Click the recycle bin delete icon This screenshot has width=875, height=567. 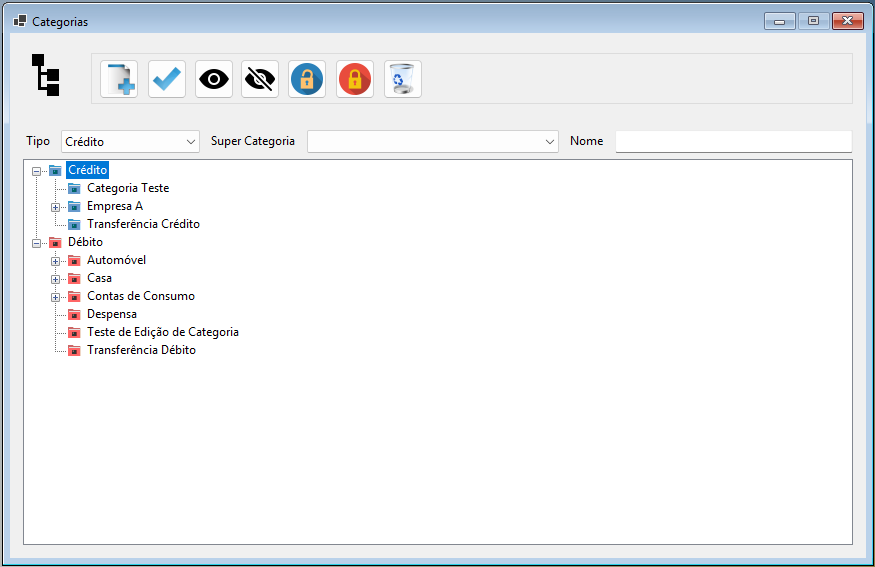pyautogui.click(x=403, y=79)
